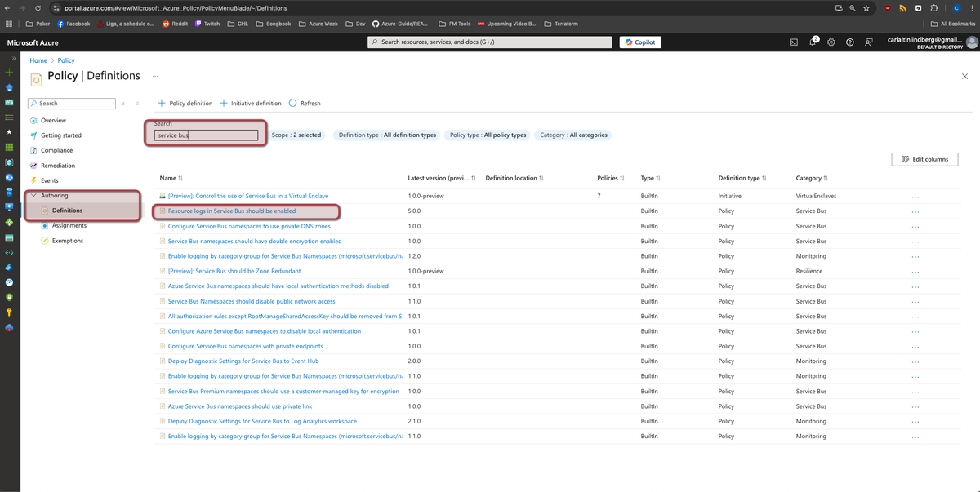Open Resource logs in Service Bus policy
The height and width of the screenshot is (492, 980).
[232, 211]
